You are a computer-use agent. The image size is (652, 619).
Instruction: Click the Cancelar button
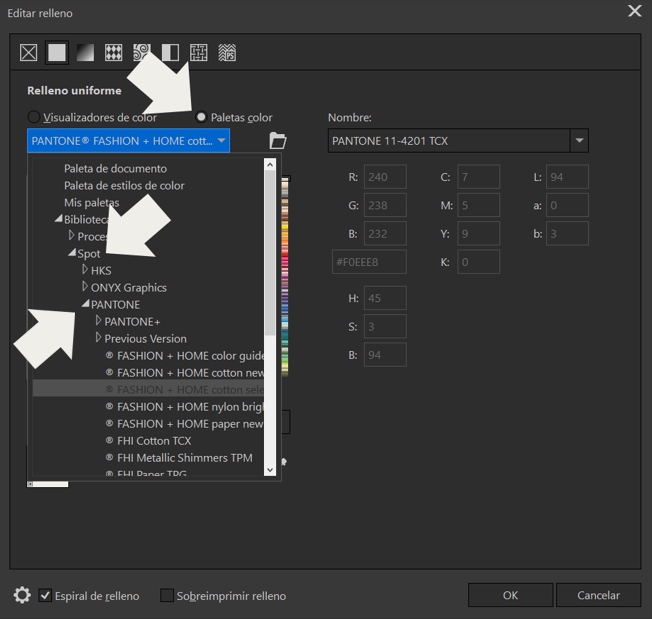tap(598, 595)
